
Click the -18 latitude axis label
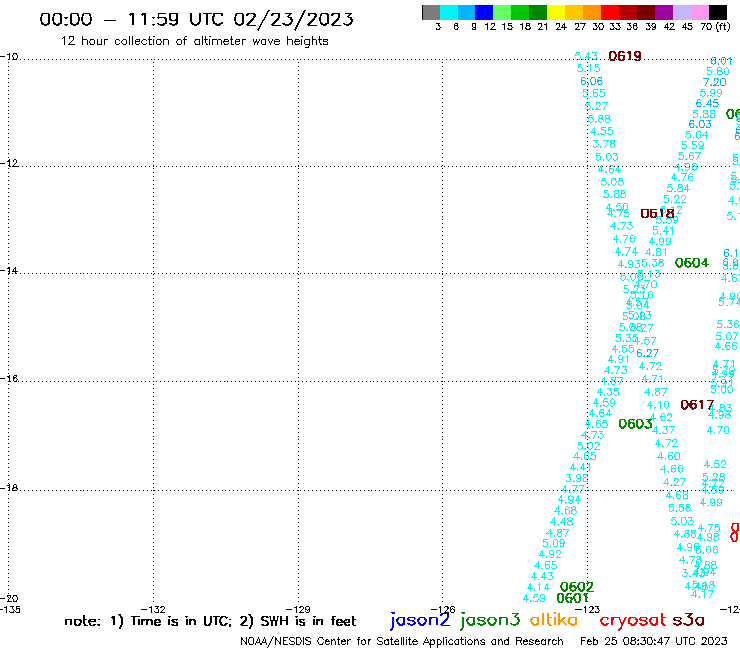[9, 487]
